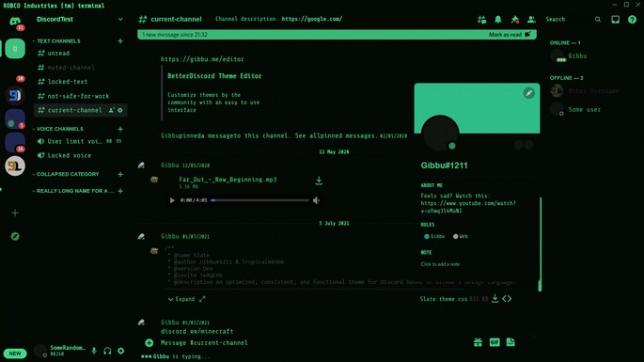This screenshot has width=644, height=362.
Task: Click Mark as read button
Action: click(510, 35)
